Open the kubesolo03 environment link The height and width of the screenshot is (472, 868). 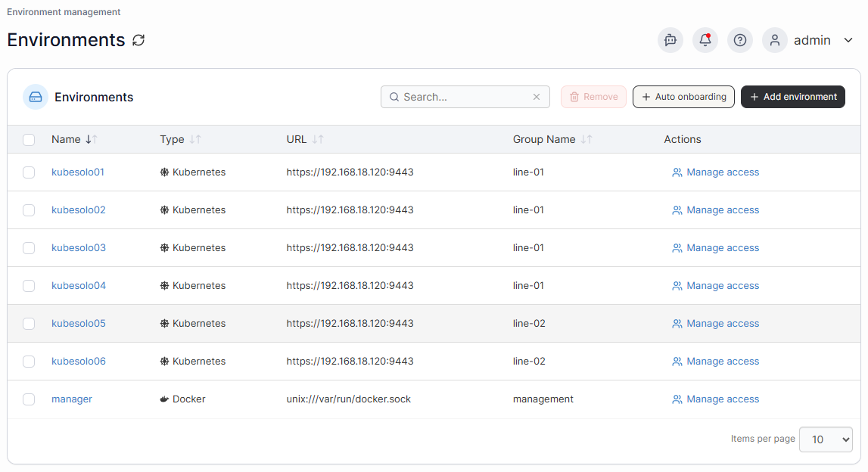(x=78, y=247)
